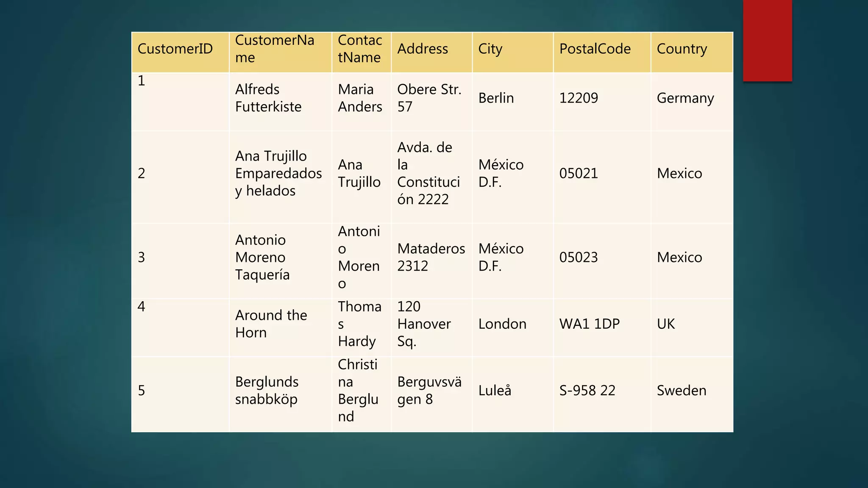Click the ContactName column header

(362, 52)
